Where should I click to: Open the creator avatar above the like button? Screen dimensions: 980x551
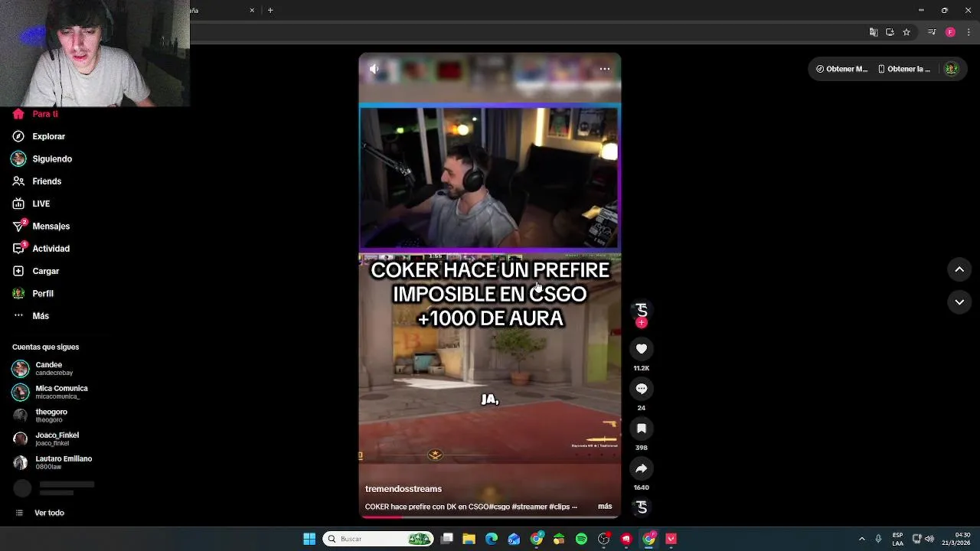coord(642,309)
